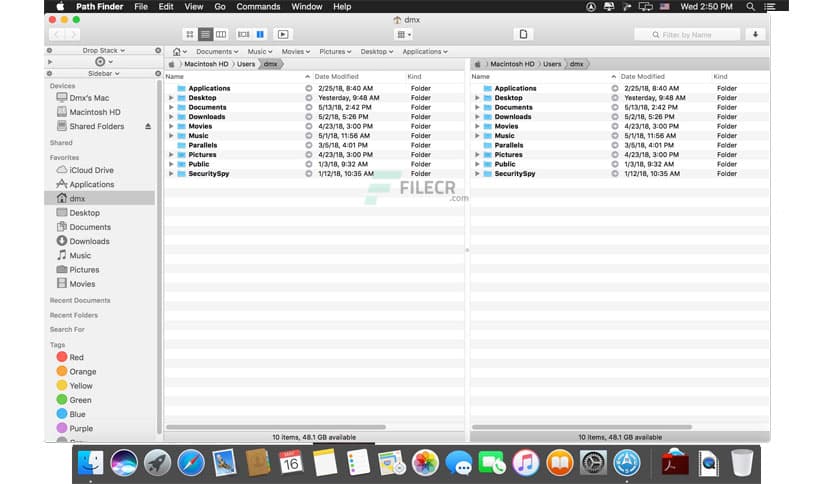The height and width of the screenshot is (484, 836).
Task: Expand Pictures folder in right pane
Action: 477,155
